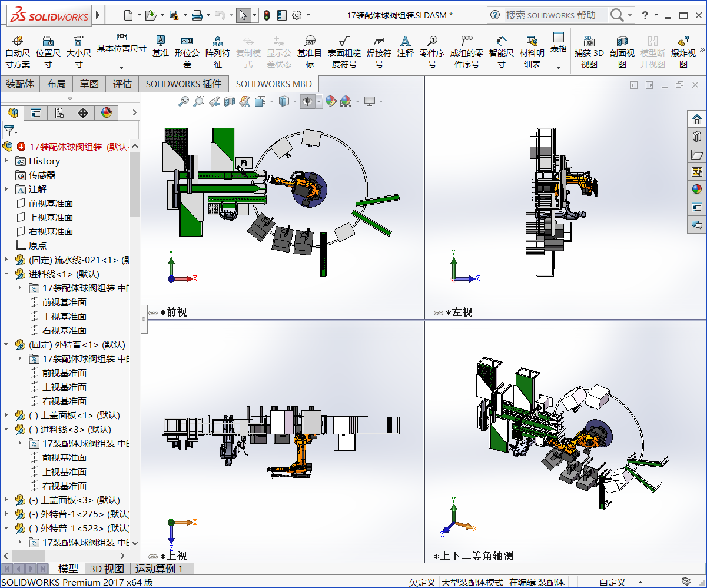Switch to the 装配体 assembly tab
The width and height of the screenshot is (707, 588).
point(20,84)
